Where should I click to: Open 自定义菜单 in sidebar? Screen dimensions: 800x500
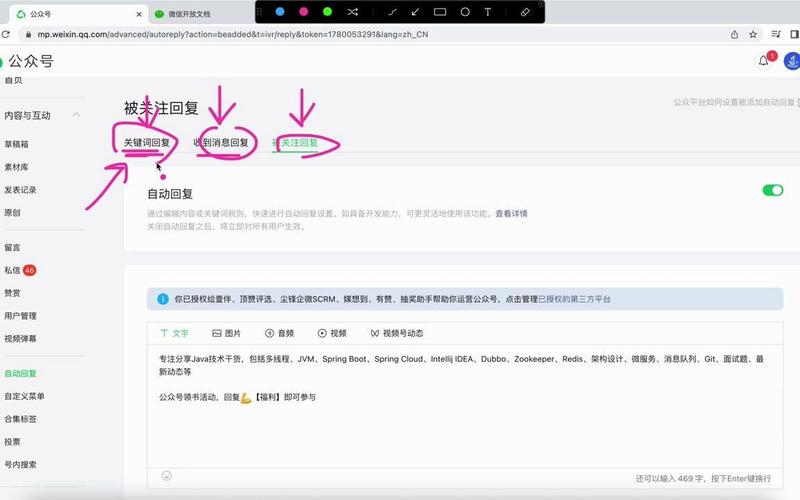(x=24, y=396)
